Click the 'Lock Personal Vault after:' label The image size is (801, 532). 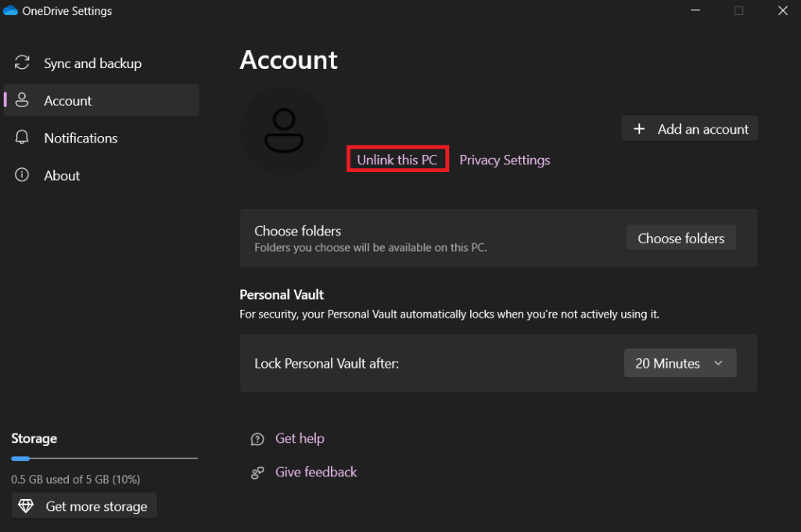click(x=326, y=363)
